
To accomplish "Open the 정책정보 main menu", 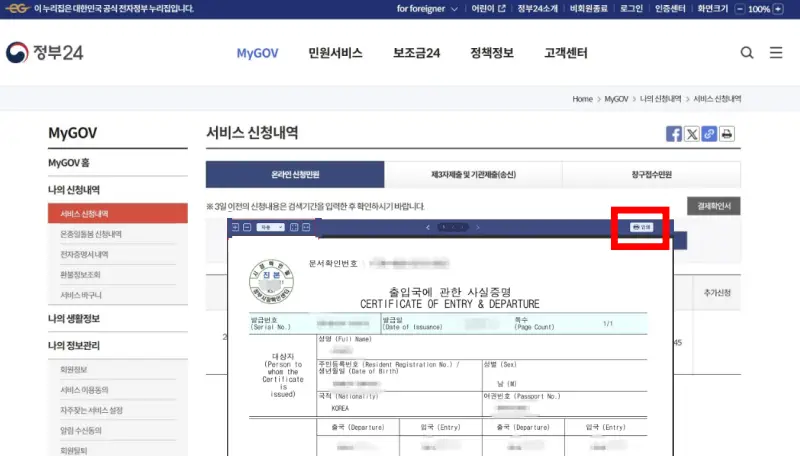I will [x=492, y=53].
